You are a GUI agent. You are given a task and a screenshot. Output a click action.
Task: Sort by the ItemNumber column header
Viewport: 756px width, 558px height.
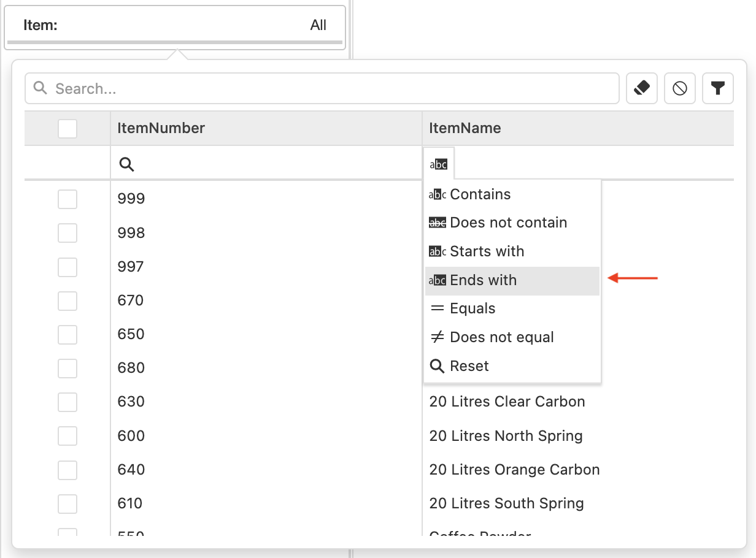266,128
